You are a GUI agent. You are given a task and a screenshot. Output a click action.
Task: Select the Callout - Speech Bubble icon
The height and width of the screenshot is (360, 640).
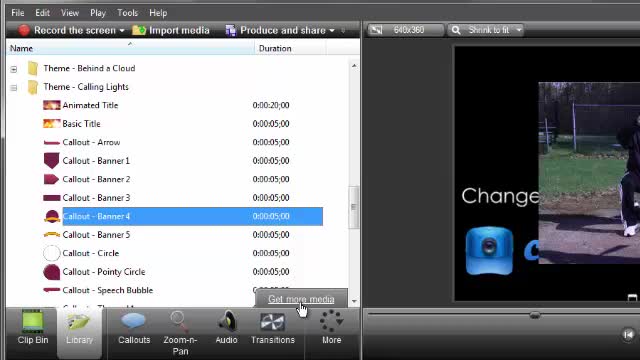tap(51, 290)
